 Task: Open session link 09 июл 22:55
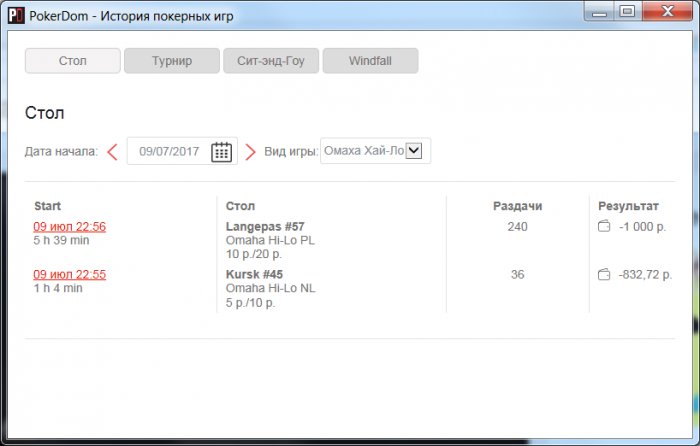70,274
